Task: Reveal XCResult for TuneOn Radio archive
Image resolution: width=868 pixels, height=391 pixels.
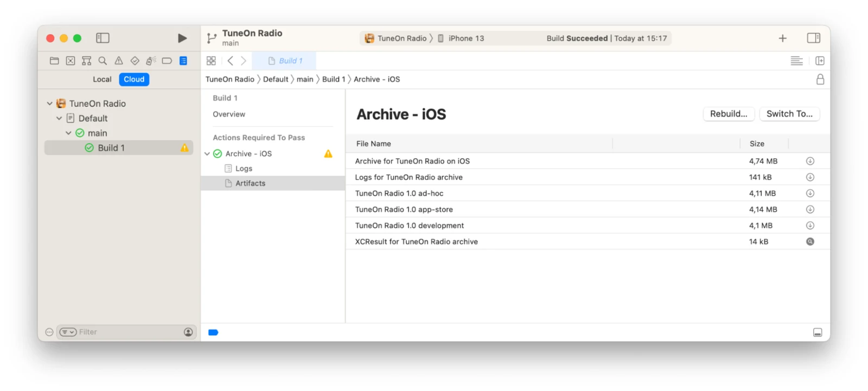Action: click(810, 242)
